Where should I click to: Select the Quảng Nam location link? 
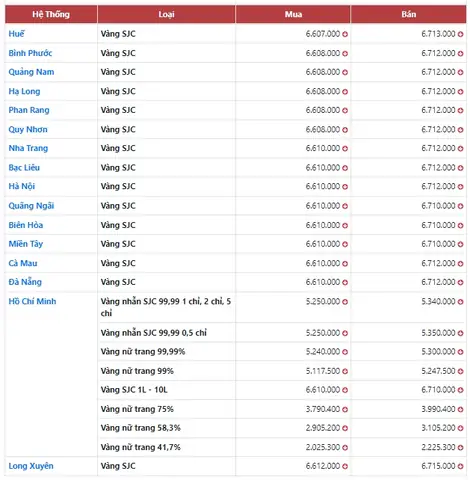31,72
